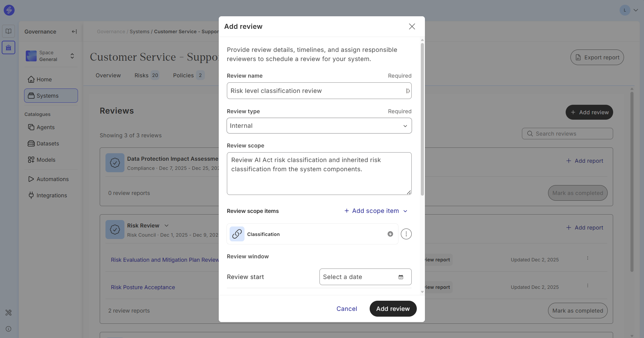644x338 pixels.
Task: Click the info icon at bottom left
Action: [x=8, y=329]
